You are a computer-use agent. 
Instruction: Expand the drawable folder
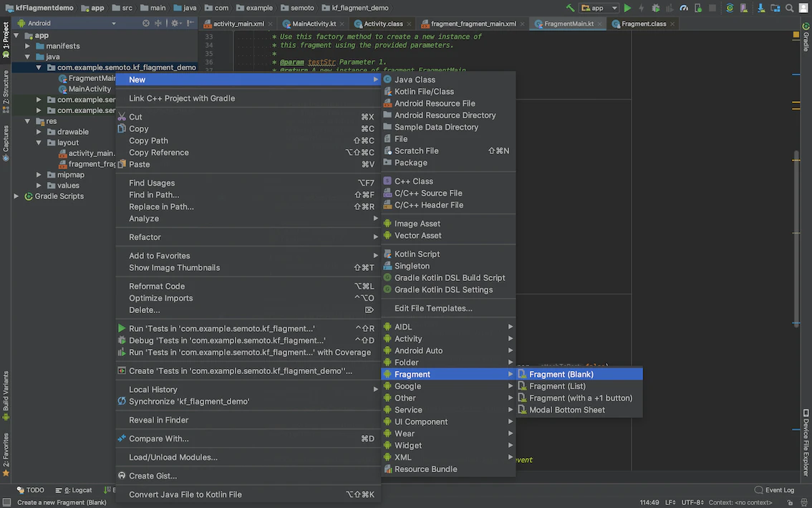tap(39, 132)
